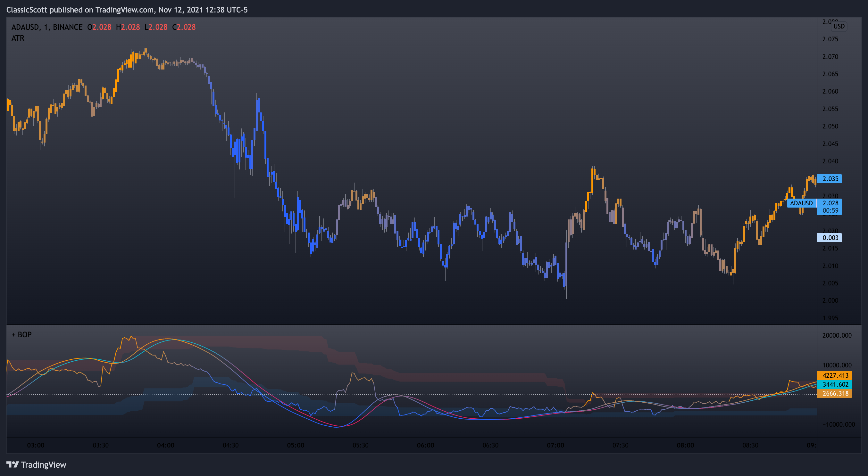Click the 4227.413 orange BOP value
This screenshot has height=476, width=868.
834,375
